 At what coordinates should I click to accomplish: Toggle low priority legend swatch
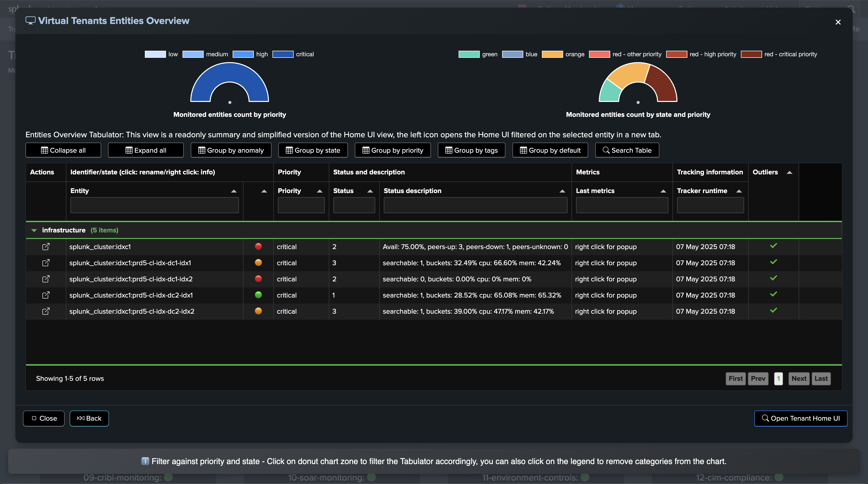[x=155, y=54]
